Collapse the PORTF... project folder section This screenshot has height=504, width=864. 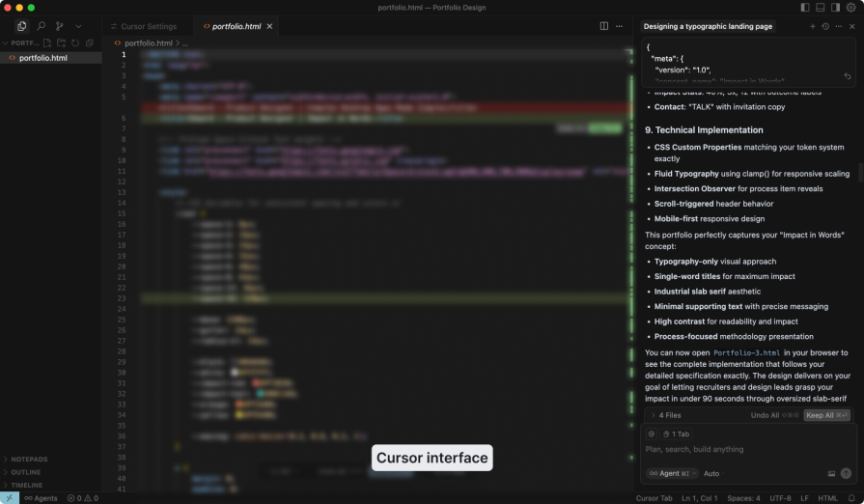point(21,42)
